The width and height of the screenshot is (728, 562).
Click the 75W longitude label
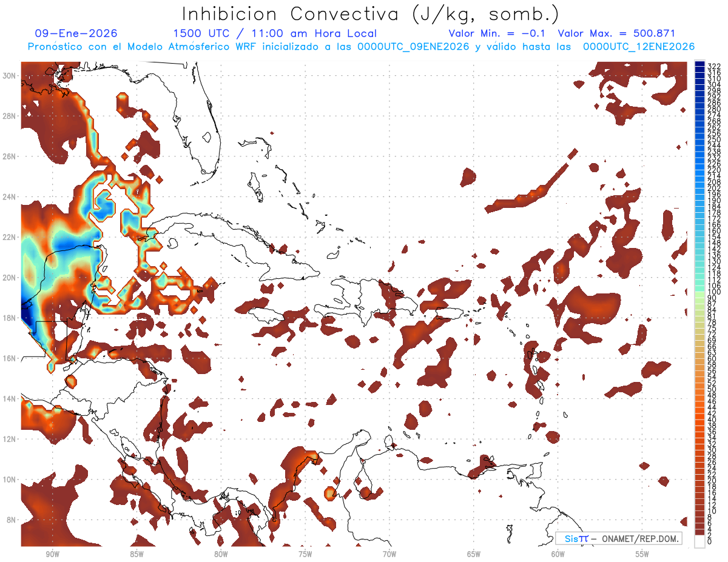click(x=305, y=555)
